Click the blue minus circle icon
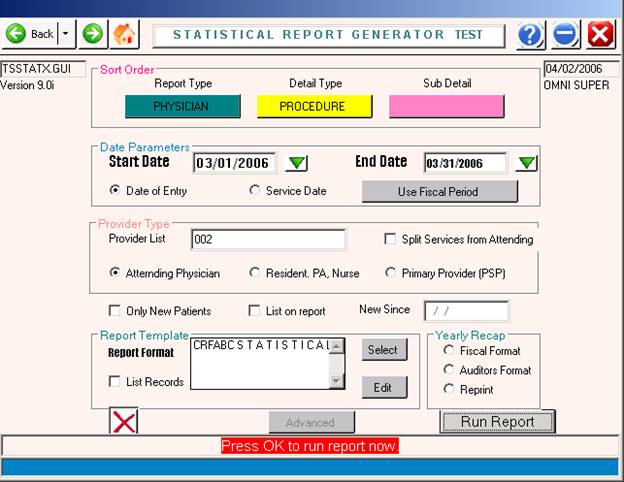This screenshot has height=482, width=624. point(565,35)
